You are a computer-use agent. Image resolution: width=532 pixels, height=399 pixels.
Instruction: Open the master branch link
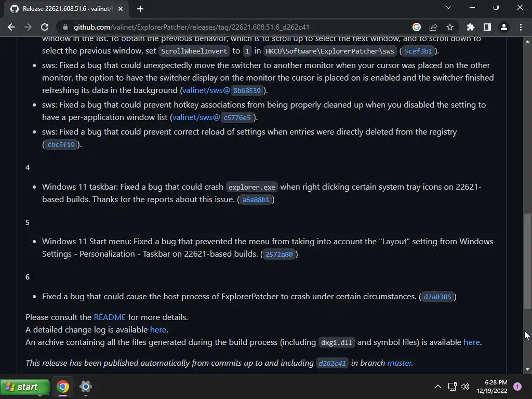400,363
